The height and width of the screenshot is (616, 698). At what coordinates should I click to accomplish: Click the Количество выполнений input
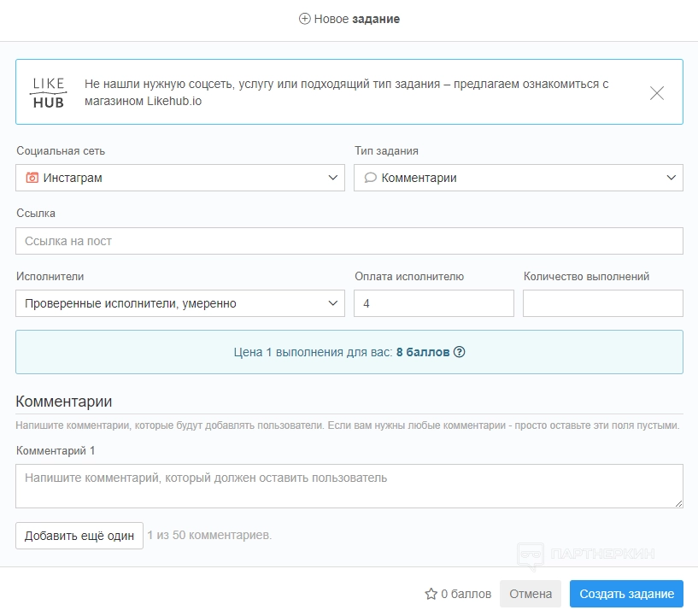[602, 303]
